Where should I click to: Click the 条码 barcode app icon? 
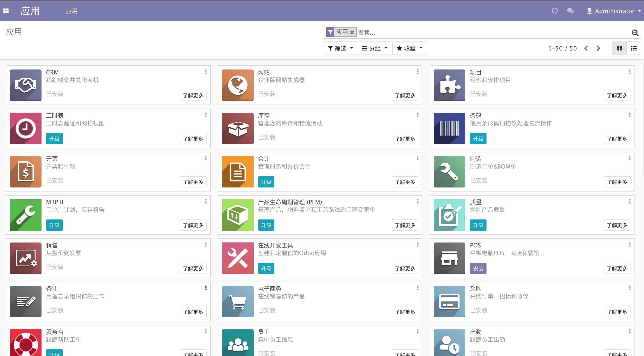[x=449, y=128]
